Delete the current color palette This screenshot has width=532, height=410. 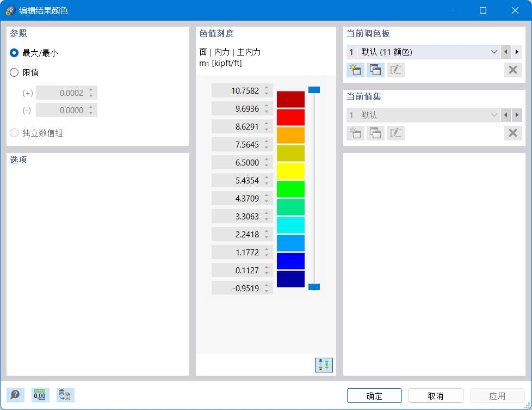(x=512, y=70)
